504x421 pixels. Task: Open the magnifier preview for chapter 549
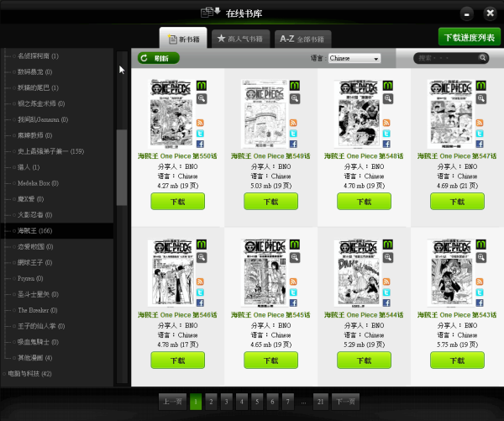[x=295, y=98]
